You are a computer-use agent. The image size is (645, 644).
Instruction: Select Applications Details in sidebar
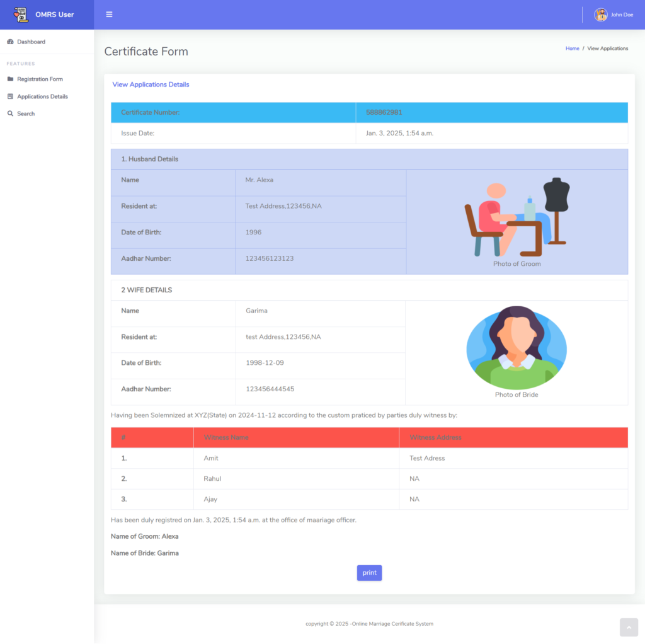tap(42, 96)
